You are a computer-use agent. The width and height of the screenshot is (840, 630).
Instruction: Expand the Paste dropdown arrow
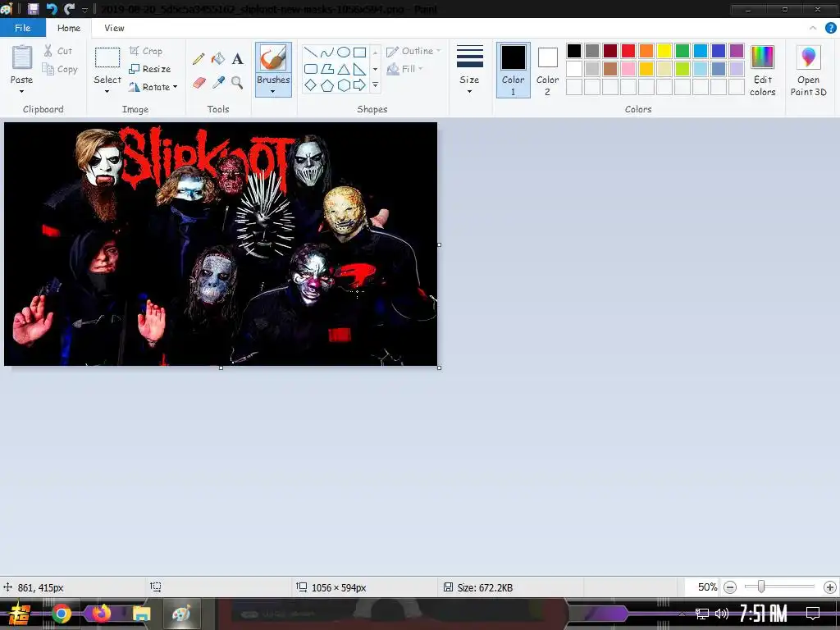click(x=21, y=91)
